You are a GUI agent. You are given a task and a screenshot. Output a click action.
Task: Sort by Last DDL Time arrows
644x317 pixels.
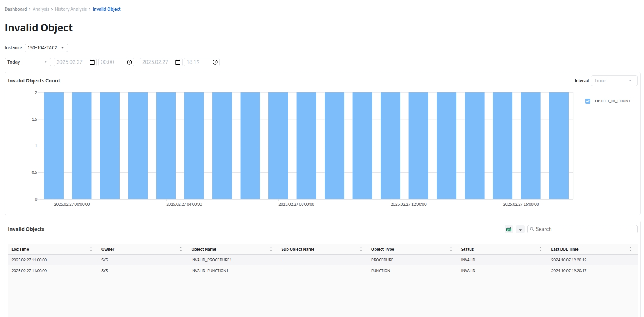[630, 249]
